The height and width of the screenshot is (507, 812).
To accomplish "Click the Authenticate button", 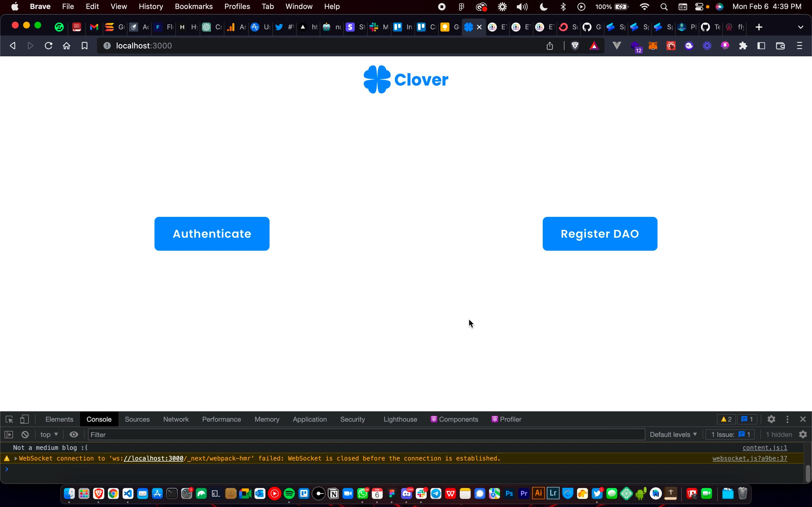I will click(x=212, y=234).
